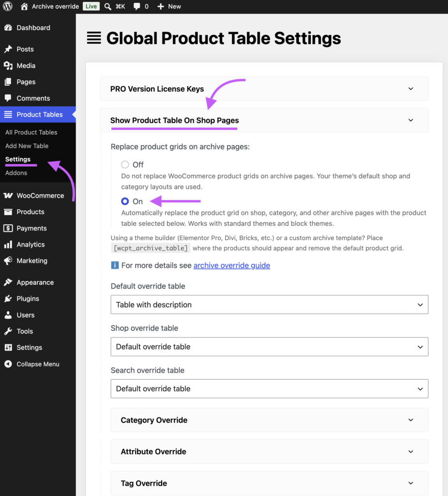Click the Collapse Menu arrow icon
This screenshot has height=496, width=448.
8,364
